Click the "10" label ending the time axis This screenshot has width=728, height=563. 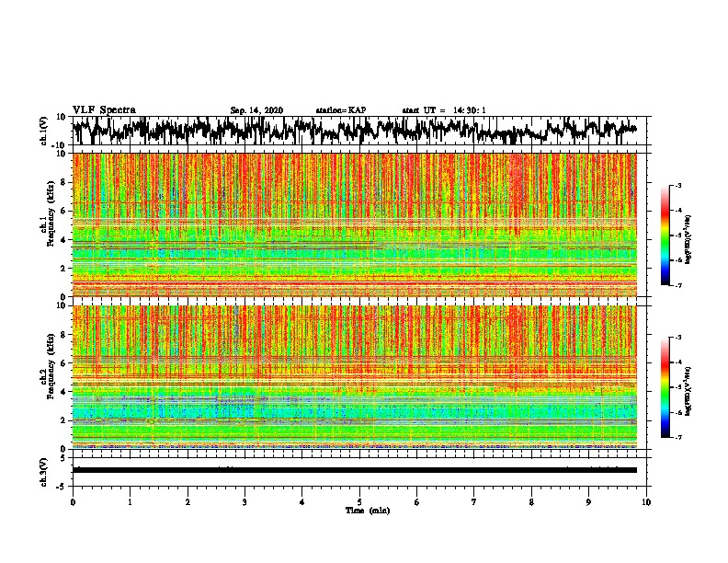click(646, 502)
